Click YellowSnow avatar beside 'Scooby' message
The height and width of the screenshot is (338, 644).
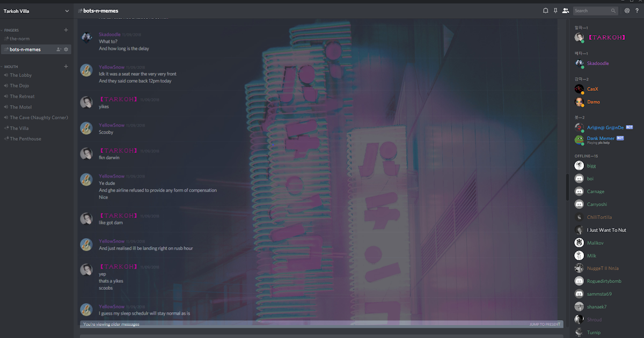pyautogui.click(x=86, y=129)
